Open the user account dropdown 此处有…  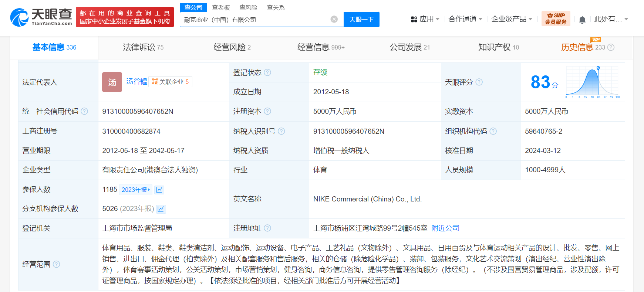tap(611, 19)
